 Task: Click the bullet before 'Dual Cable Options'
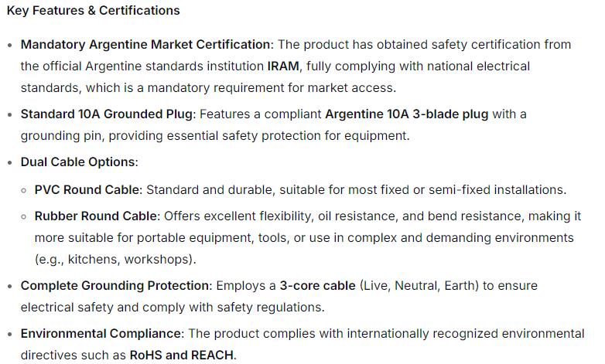[x=9, y=164]
